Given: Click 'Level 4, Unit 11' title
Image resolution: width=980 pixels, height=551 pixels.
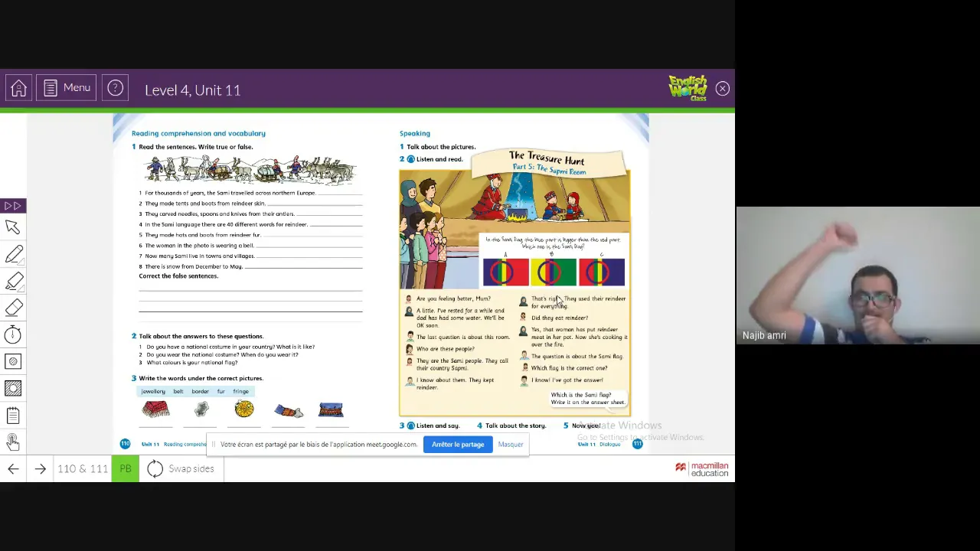Looking at the screenshot, I should 193,90.
